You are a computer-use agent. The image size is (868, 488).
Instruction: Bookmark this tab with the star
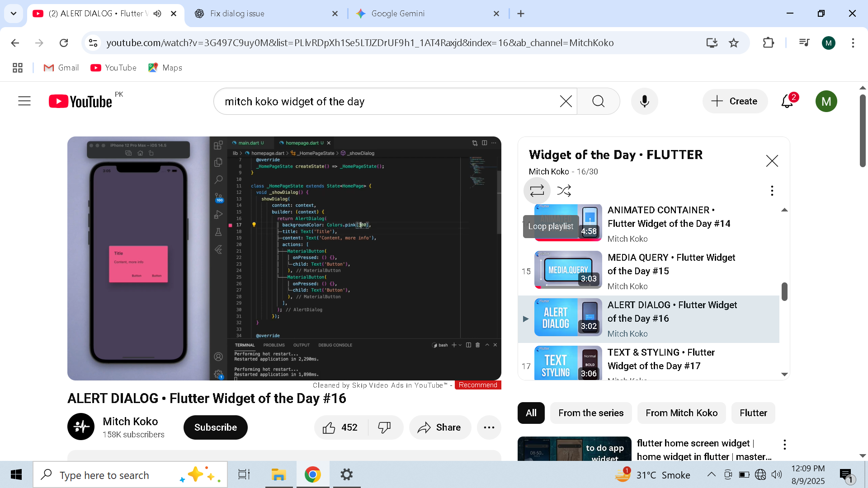[x=734, y=43]
